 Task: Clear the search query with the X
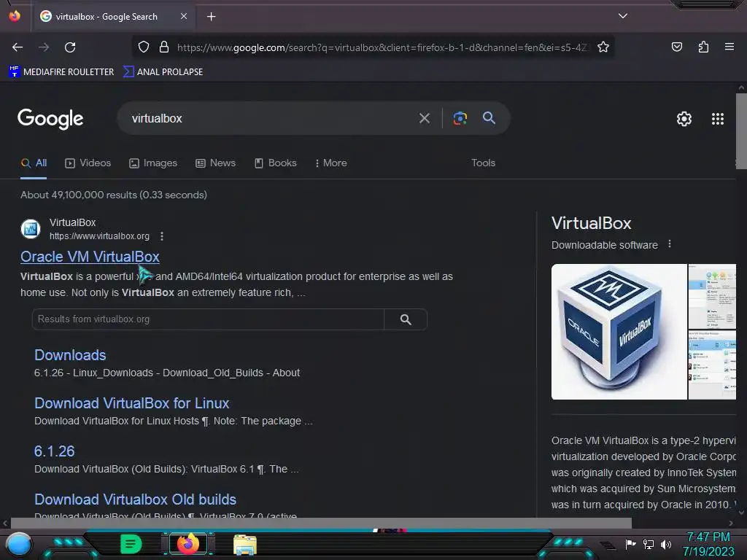click(424, 118)
